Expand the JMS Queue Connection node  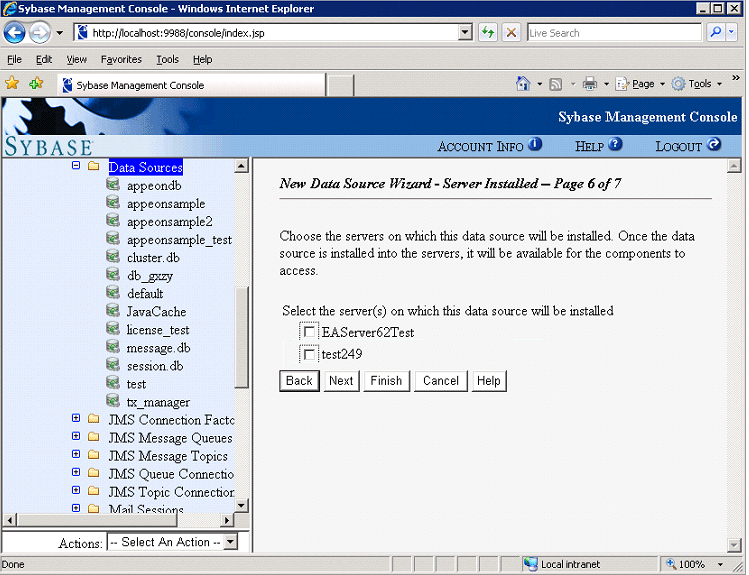75,472
